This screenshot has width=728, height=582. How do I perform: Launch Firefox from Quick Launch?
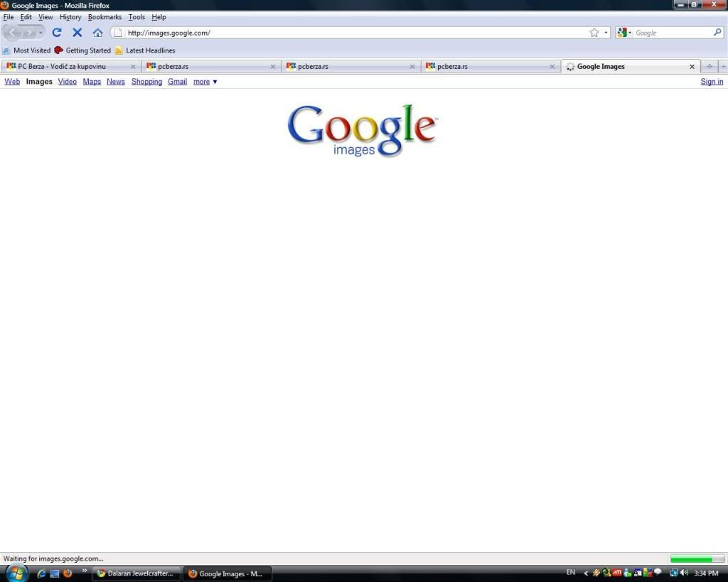point(68,573)
